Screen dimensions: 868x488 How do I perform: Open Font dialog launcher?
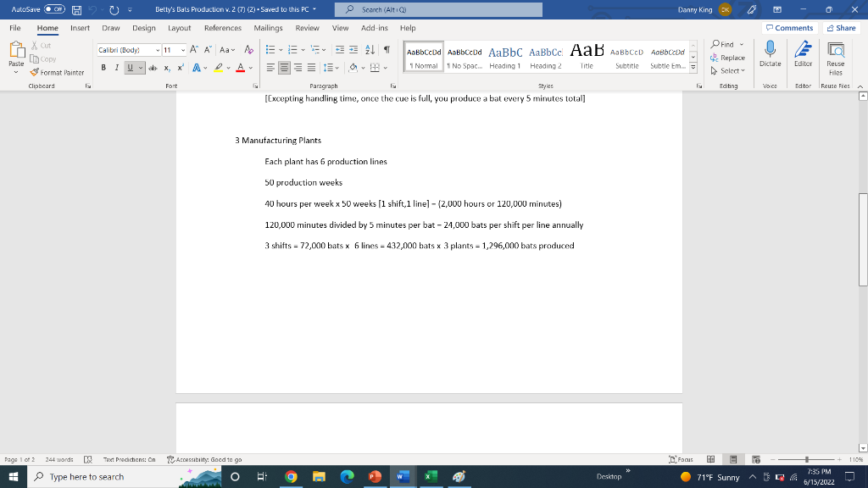(x=255, y=86)
